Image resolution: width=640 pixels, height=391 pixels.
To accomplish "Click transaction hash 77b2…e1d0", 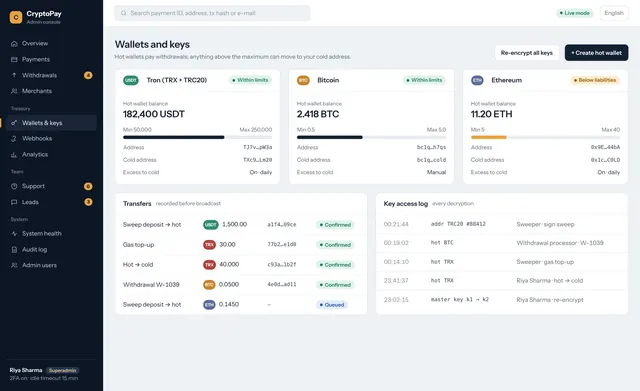I will tap(282, 244).
